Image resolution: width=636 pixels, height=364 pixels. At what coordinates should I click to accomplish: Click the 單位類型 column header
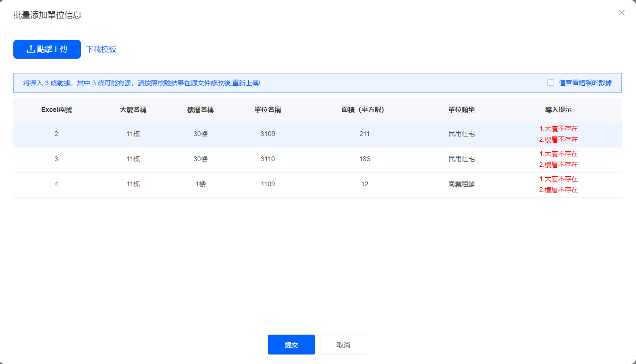[x=462, y=109]
